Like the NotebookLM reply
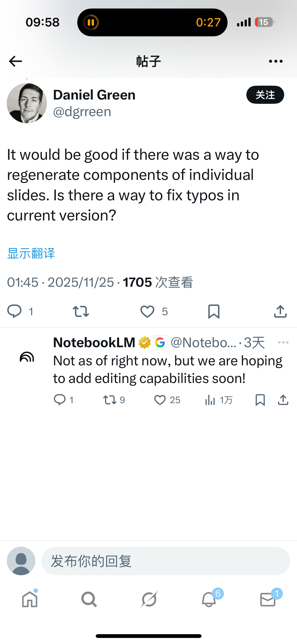Screen dimensions: 297x644 click(x=160, y=400)
